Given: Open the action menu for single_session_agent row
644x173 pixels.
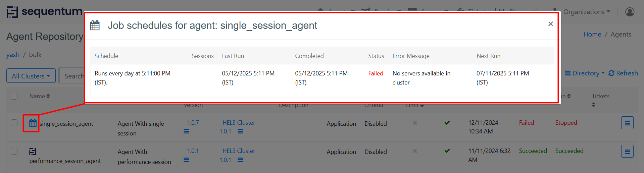Looking at the screenshot, I should point(627,123).
